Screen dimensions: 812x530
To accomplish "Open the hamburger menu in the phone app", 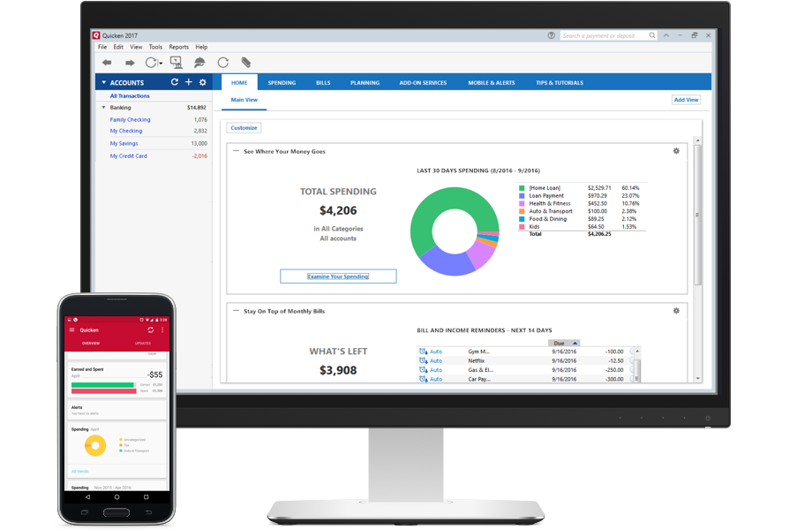I will pyautogui.click(x=72, y=330).
